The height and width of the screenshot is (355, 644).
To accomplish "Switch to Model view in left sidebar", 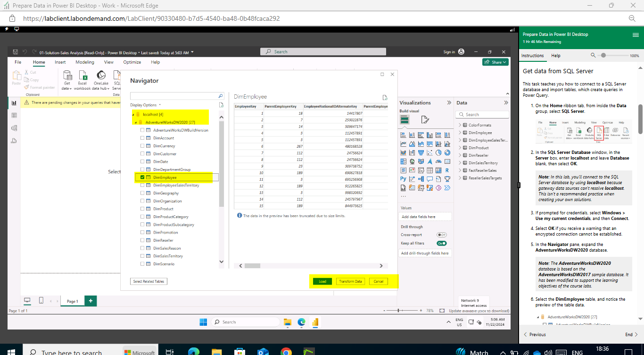I will [14, 128].
